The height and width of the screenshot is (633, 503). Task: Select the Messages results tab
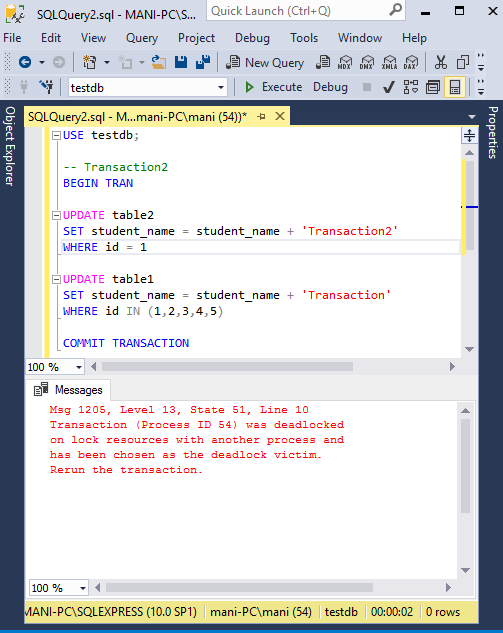click(68, 390)
